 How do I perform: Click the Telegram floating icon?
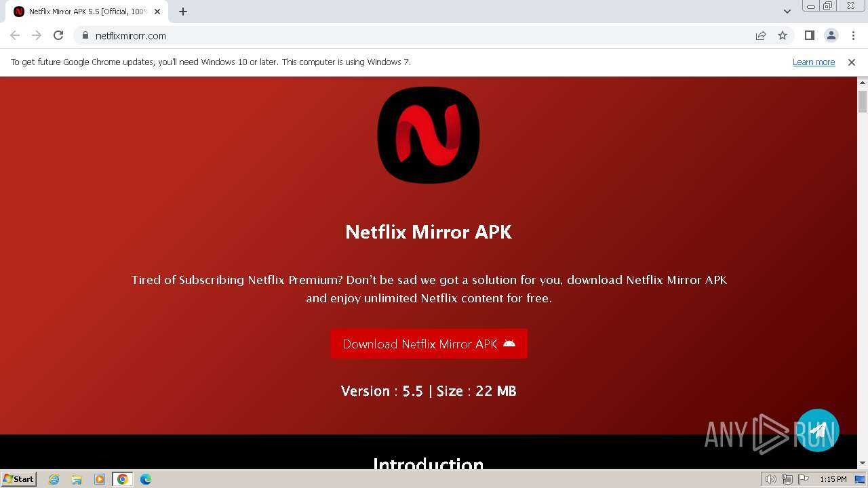(x=818, y=430)
